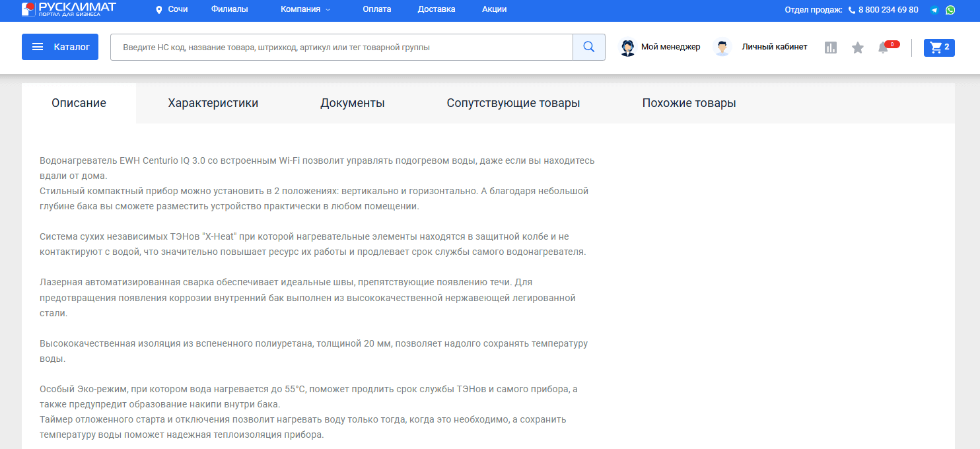Click the Личный кабинет link text

point(775,47)
